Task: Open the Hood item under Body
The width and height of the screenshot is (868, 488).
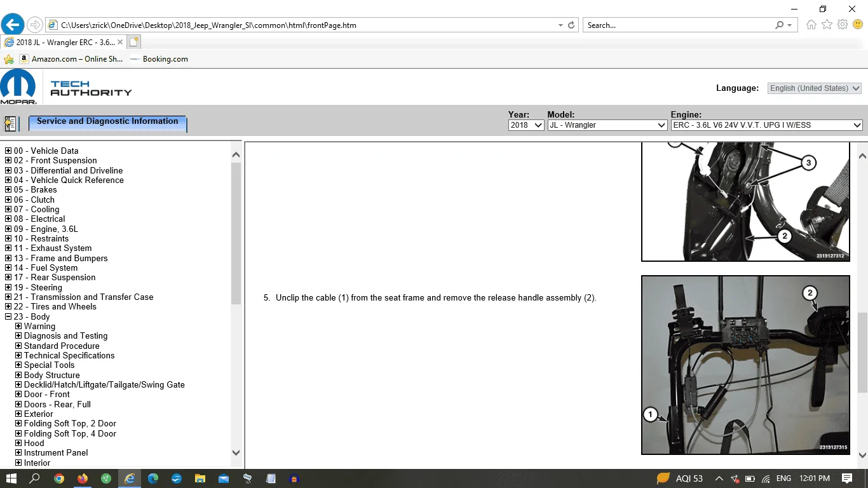Action: pyautogui.click(x=34, y=444)
